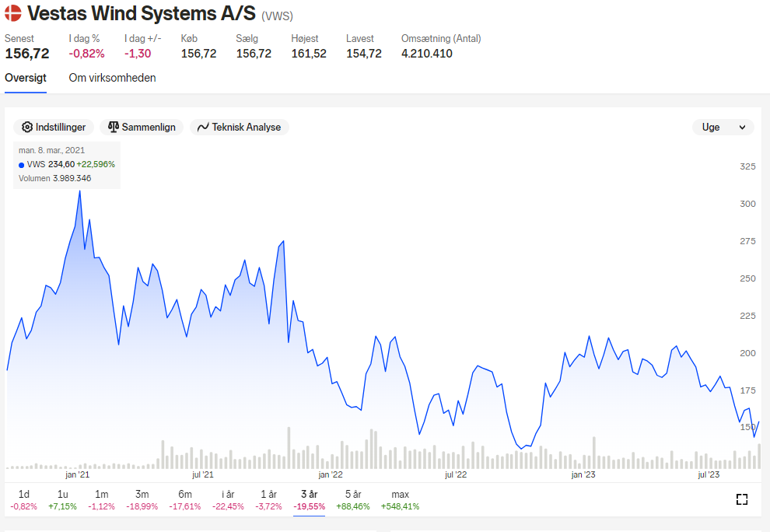Click the Omsætning value 4.210.410
770x532 pixels.
point(427,54)
